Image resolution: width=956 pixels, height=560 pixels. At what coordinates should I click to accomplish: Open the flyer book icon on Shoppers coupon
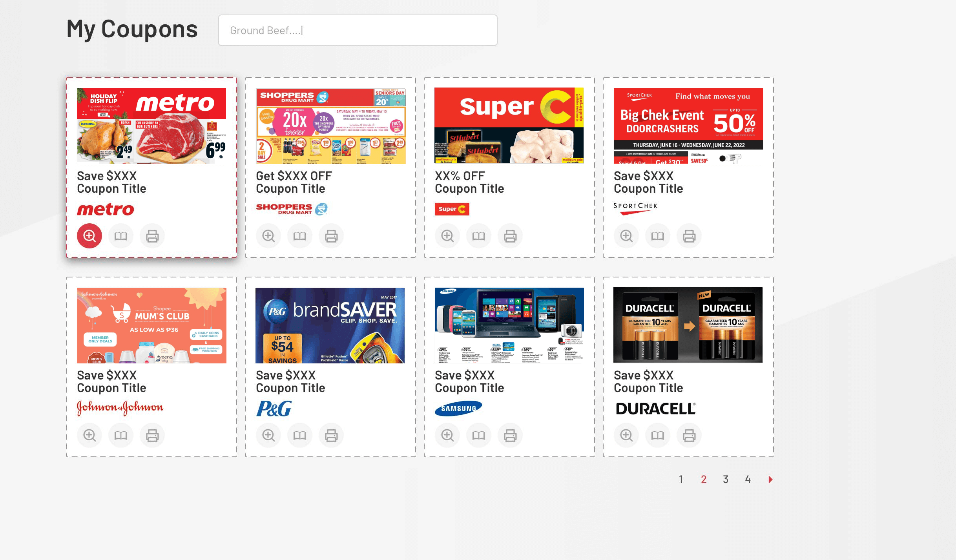(x=300, y=236)
